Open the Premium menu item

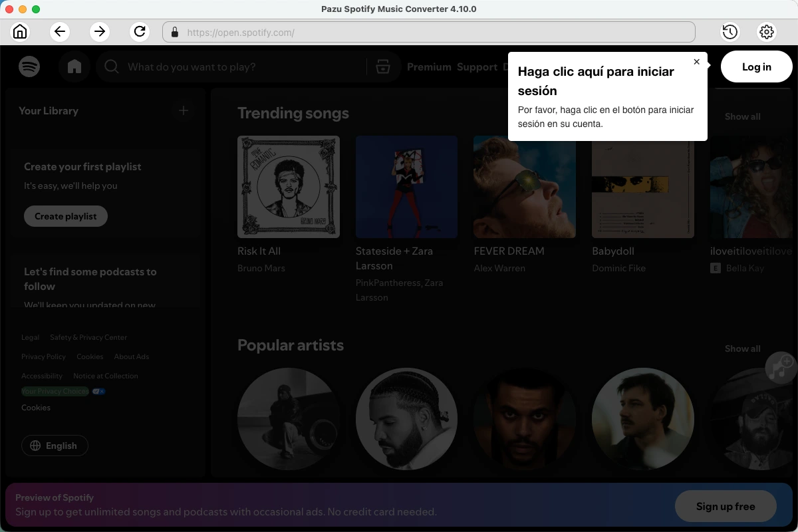(x=429, y=66)
